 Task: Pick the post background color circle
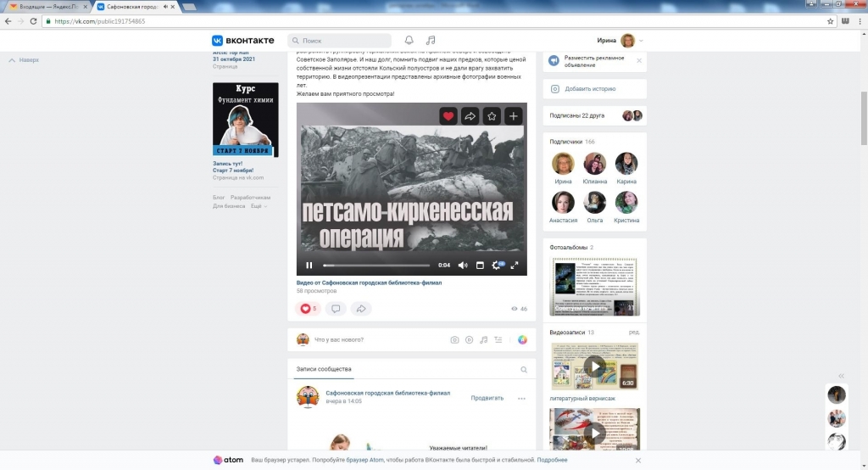click(522, 339)
